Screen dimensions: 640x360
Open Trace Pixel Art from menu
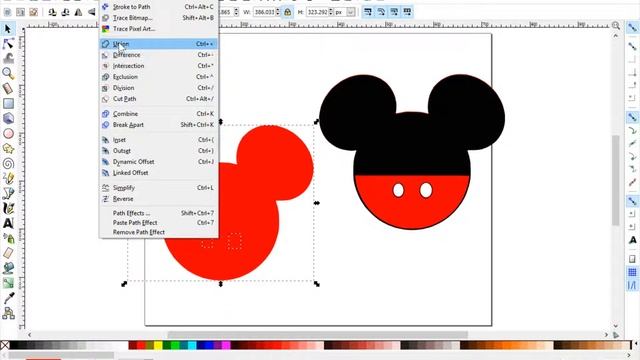coord(159,29)
